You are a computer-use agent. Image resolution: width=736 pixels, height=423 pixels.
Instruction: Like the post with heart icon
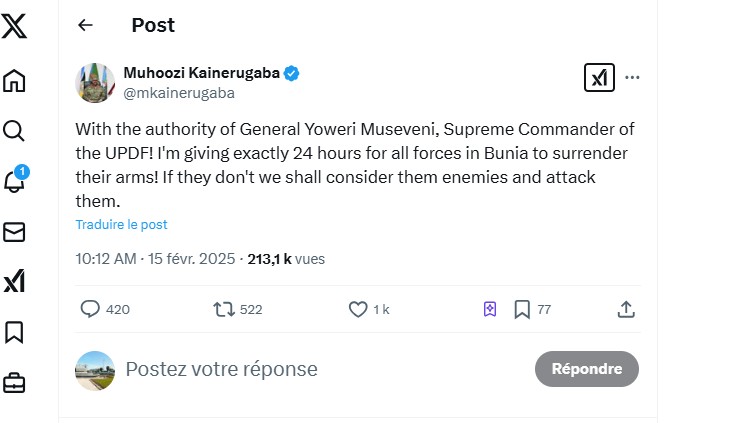pos(358,310)
